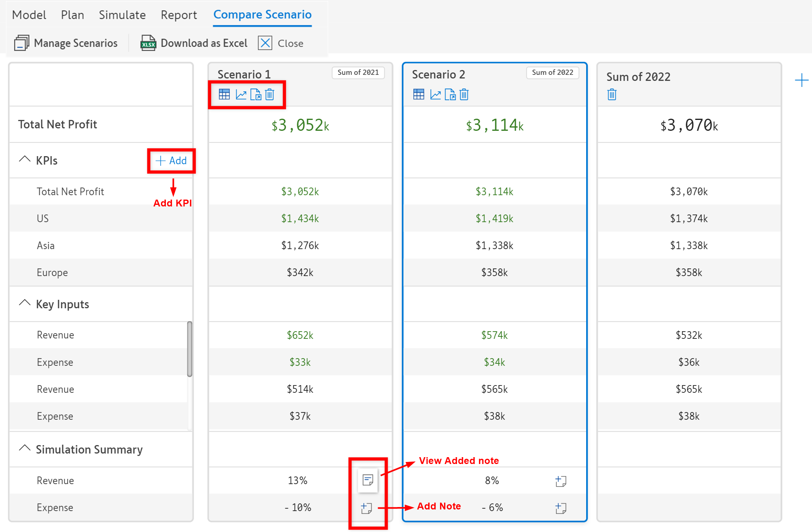
Task: Close the Compare Scenario view
Action: tap(281, 43)
